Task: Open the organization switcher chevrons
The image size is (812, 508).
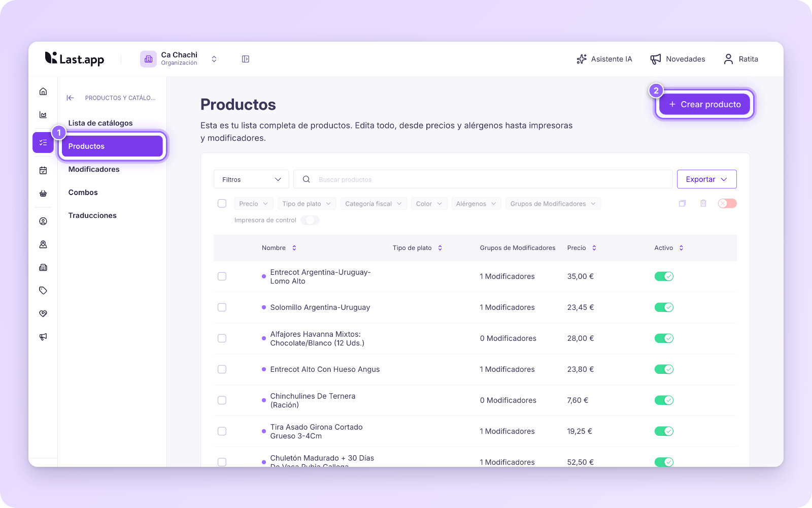Action: (x=214, y=59)
